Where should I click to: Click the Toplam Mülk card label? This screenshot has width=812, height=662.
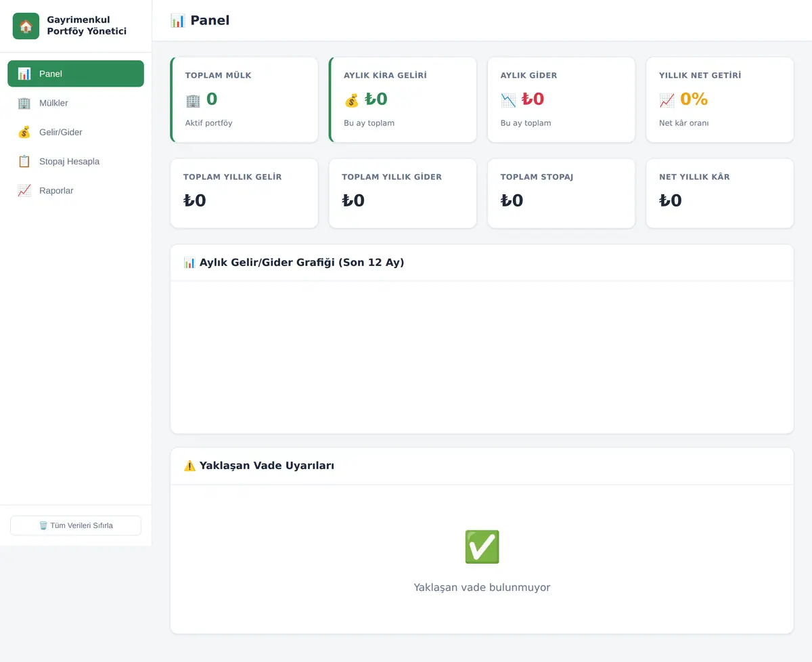[218, 75]
